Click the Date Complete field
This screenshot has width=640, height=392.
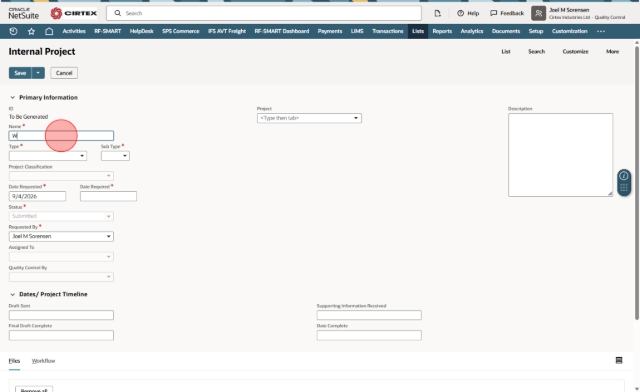[369, 335]
